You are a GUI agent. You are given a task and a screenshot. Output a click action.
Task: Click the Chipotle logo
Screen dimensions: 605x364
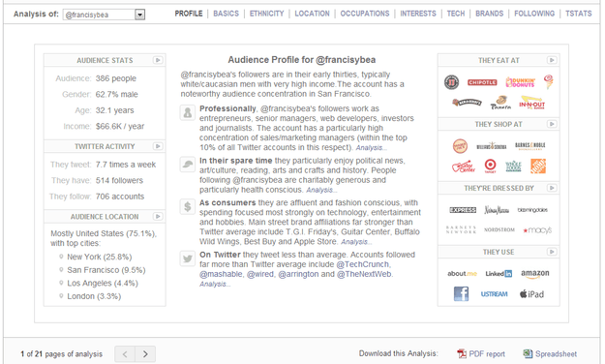click(x=482, y=82)
